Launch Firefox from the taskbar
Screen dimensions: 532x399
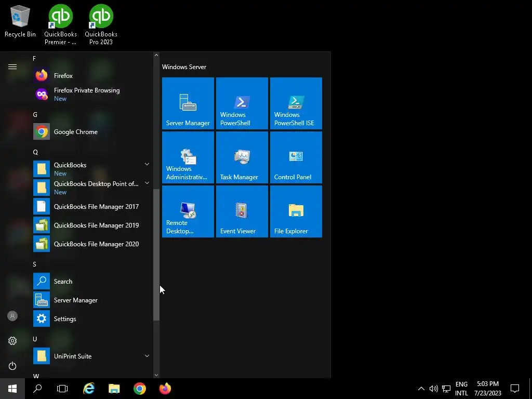point(165,389)
